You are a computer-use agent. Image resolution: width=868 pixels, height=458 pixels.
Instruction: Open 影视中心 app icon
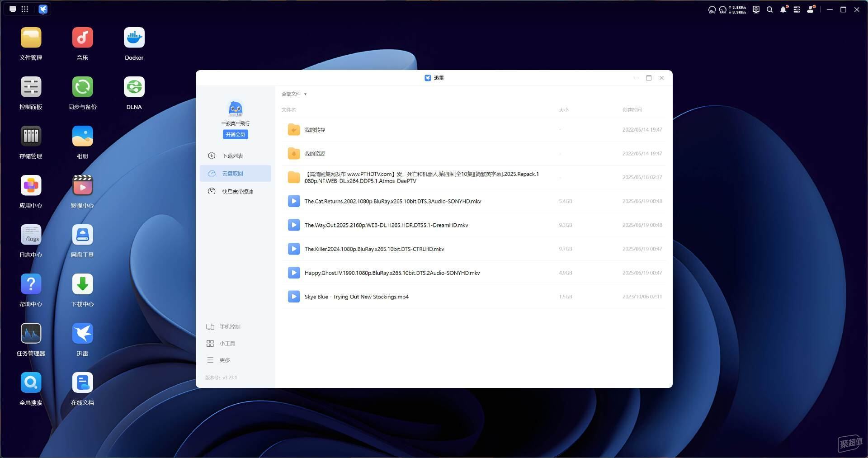[82, 185]
